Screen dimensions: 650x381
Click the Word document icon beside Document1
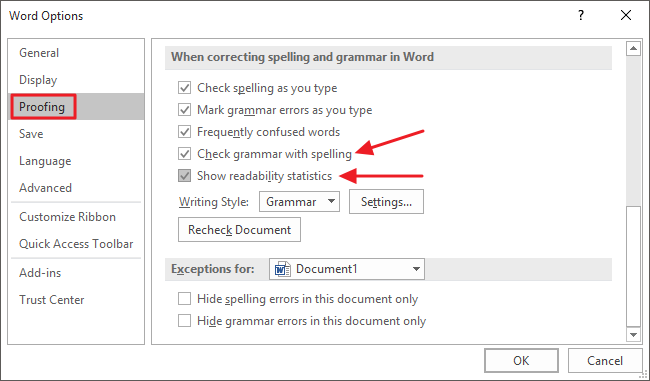pyautogui.click(x=282, y=269)
